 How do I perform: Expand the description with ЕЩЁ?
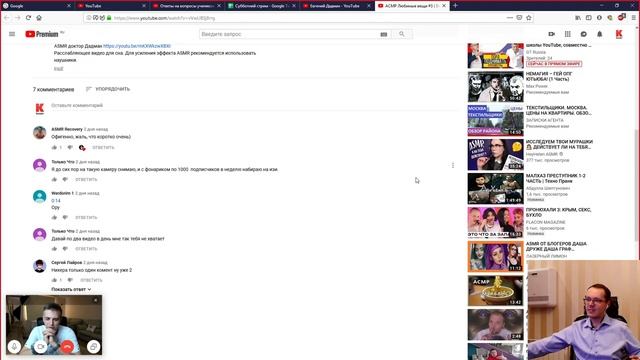58,69
